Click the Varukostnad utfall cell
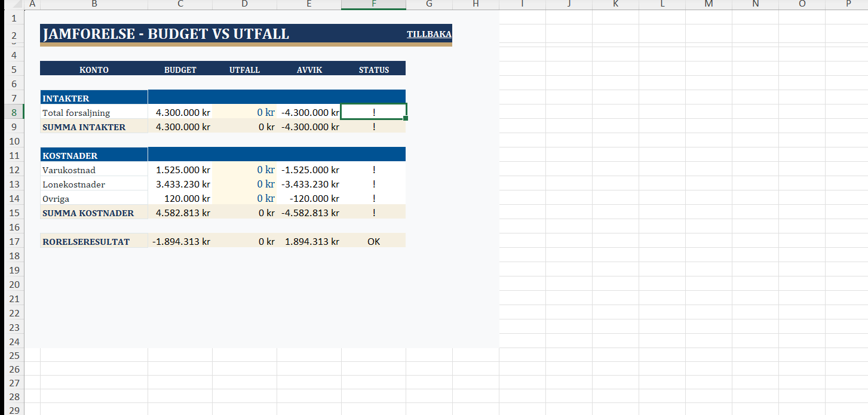This screenshot has width=868, height=415. tap(244, 170)
